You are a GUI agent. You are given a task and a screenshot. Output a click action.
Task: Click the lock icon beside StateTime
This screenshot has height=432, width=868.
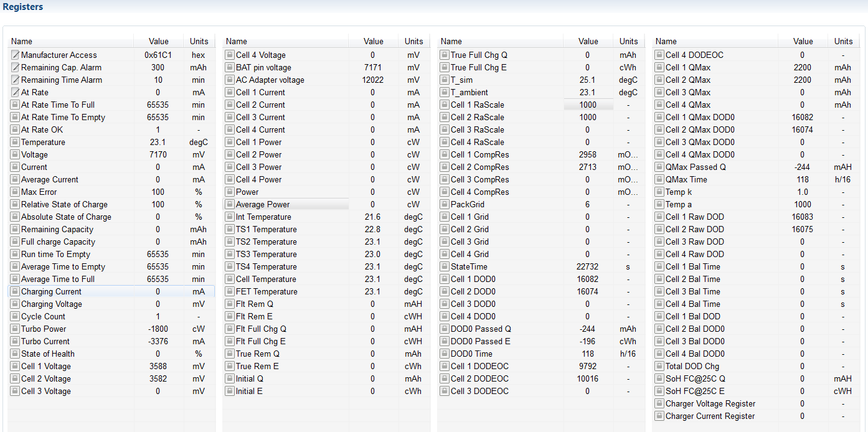pos(445,266)
